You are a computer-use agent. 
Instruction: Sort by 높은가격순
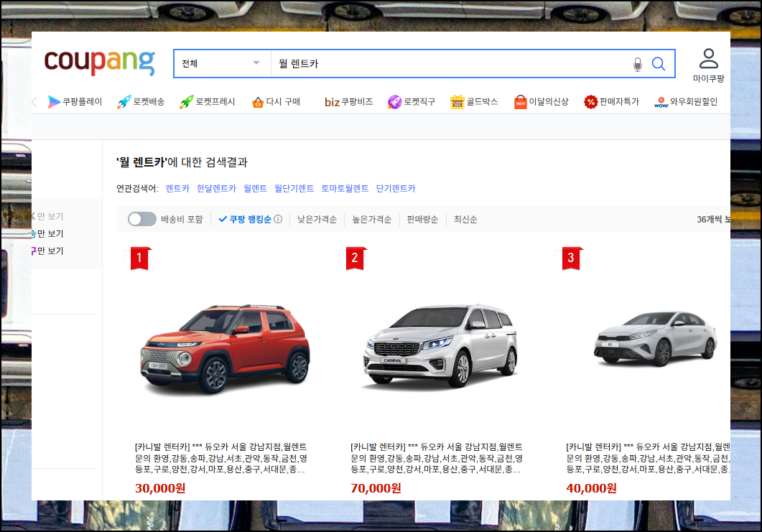tap(372, 220)
